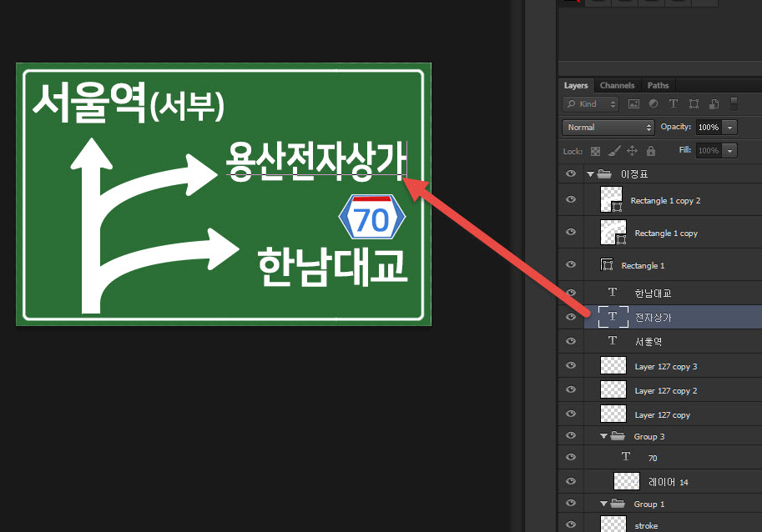Collapse the Group 1 disclosure triangle
This screenshot has height=532, width=762.
(603, 504)
